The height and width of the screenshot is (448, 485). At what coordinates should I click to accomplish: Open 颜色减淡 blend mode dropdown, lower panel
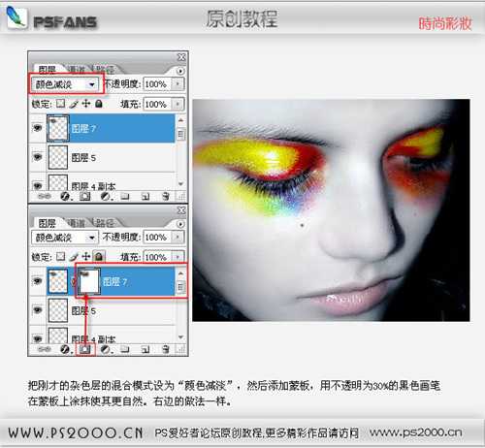coord(65,238)
